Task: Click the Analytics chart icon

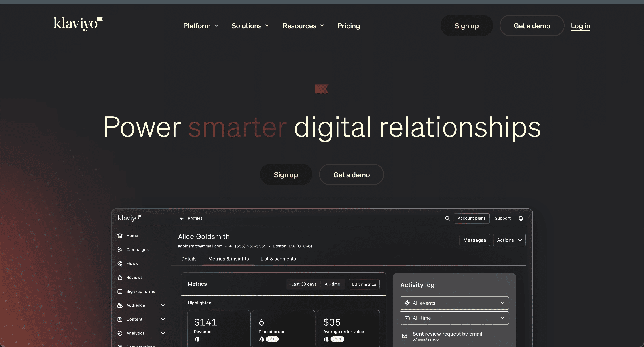Action: [x=120, y=333]
